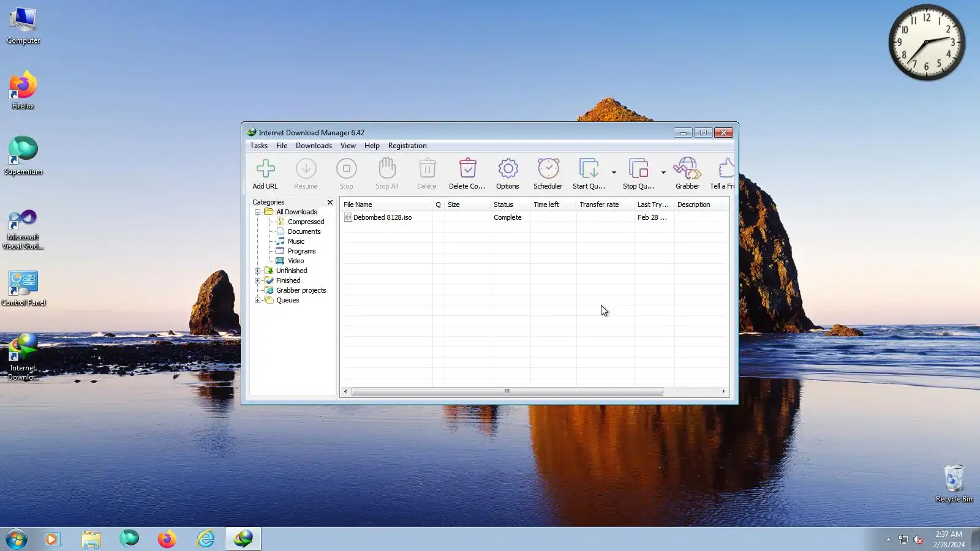Image resolution: width=980 pixels, height=551 pixels.
Task: Click the horizontal scrollbar thumb
Action: pos(507,391)
